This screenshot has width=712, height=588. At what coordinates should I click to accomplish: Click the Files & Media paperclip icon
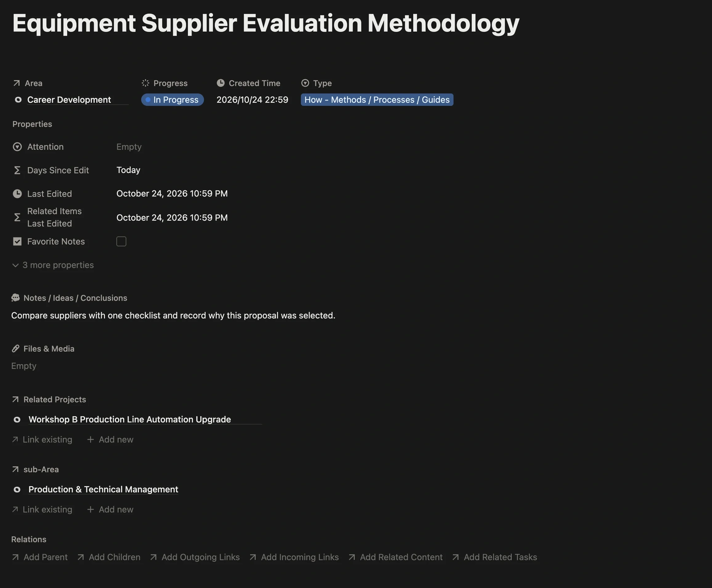coord(15,348)
